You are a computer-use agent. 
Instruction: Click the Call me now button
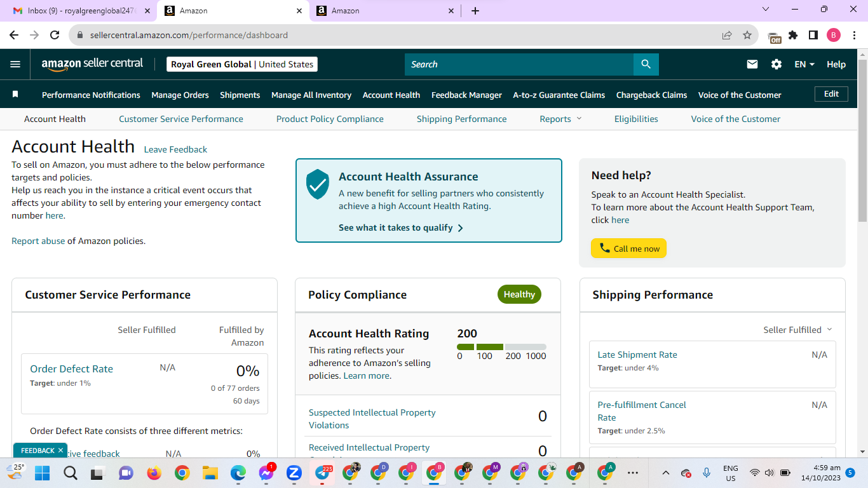point(628,248)
